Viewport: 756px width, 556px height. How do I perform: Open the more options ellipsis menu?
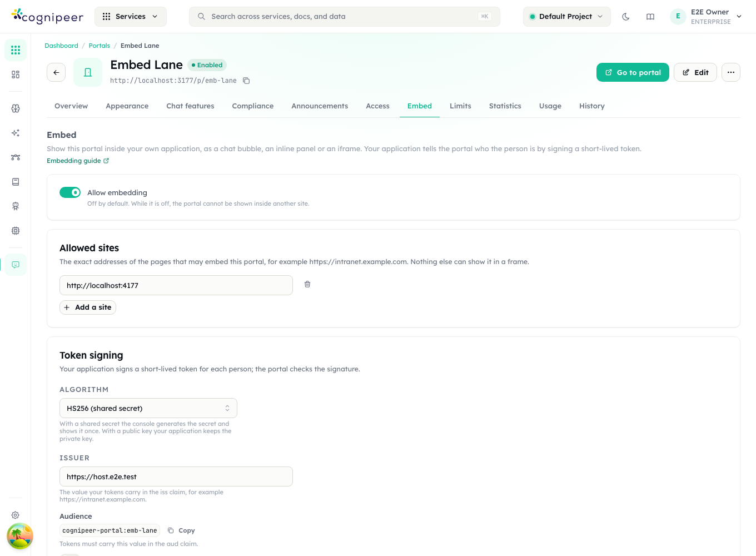pyautogui.click(x=731, y=72)
